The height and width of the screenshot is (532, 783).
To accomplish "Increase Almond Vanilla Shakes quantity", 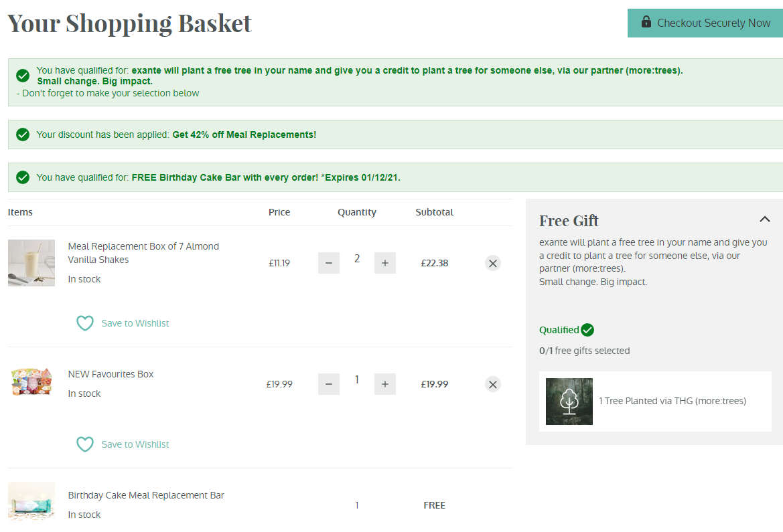I will click(385, 263).
